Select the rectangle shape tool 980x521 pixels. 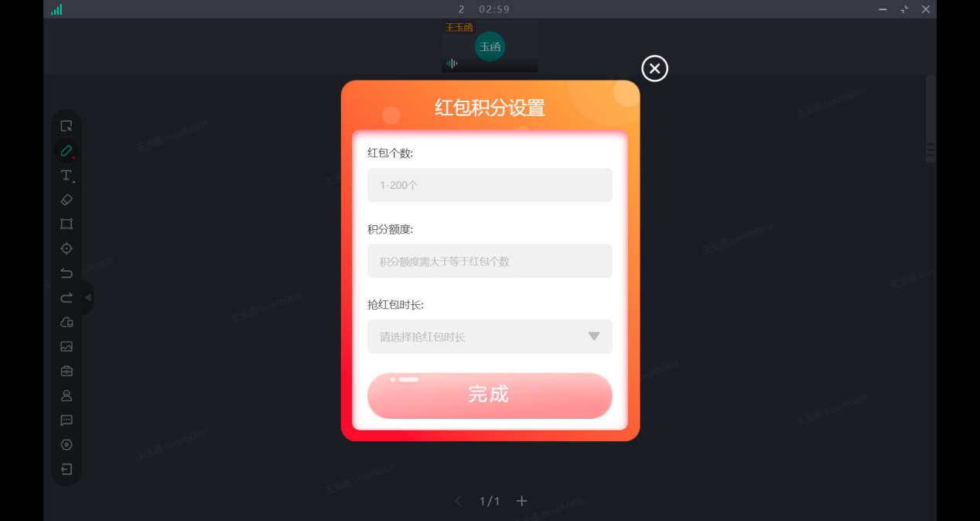click(67, 225)
